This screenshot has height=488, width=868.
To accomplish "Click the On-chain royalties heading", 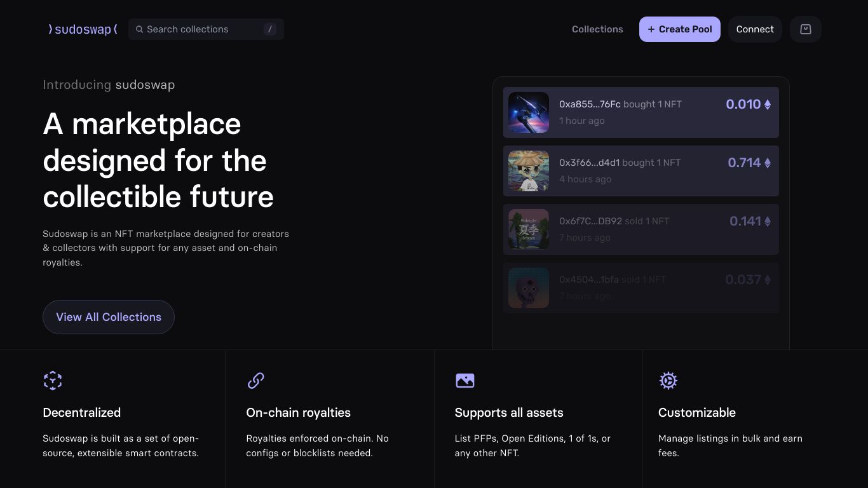I will pos(298,412).
